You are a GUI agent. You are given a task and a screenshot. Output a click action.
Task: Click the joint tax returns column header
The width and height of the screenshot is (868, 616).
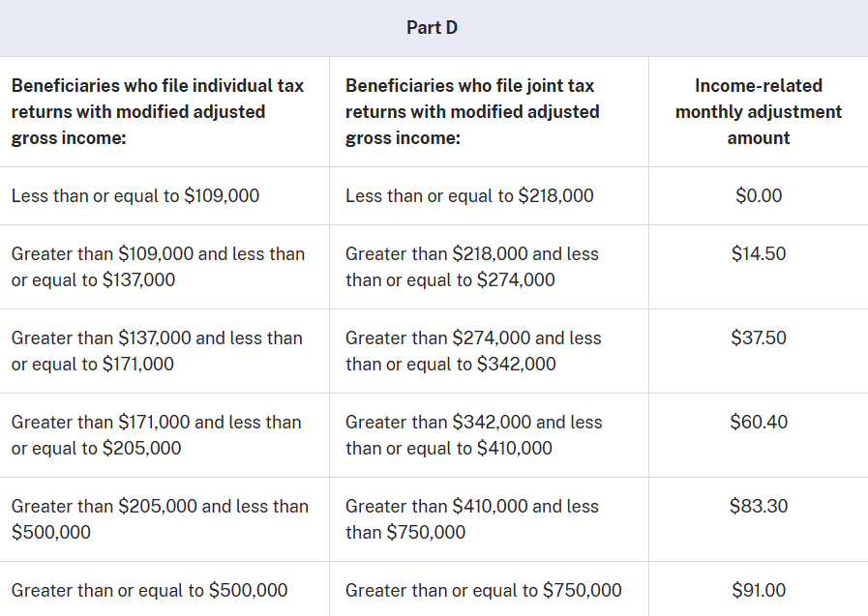pos(472,112)
